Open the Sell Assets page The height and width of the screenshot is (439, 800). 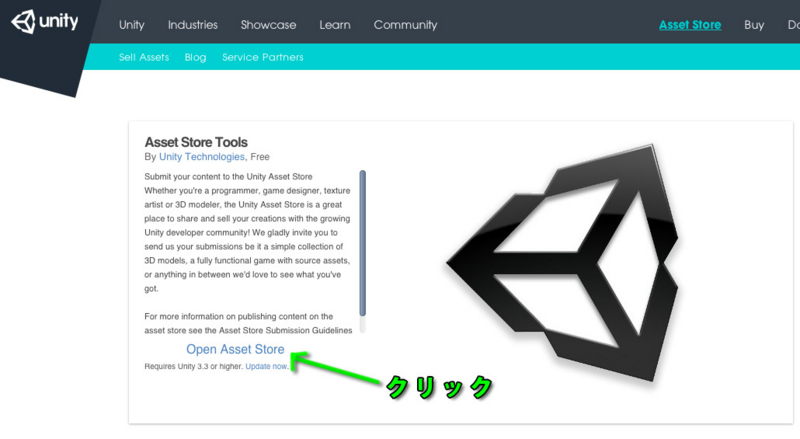144,57
